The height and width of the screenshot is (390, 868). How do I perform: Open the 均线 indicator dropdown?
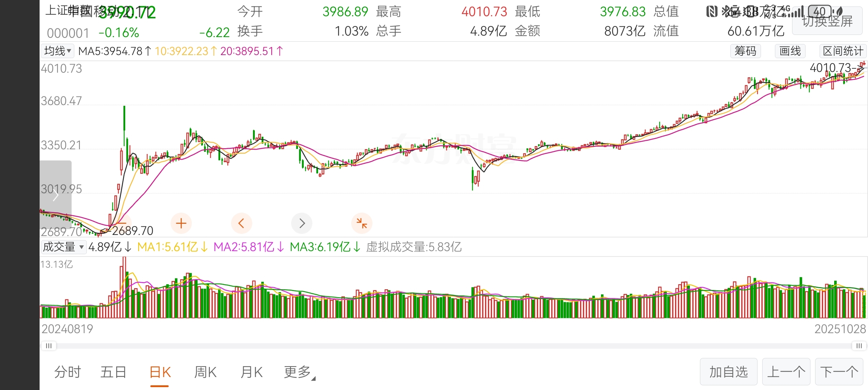point(58,51)
